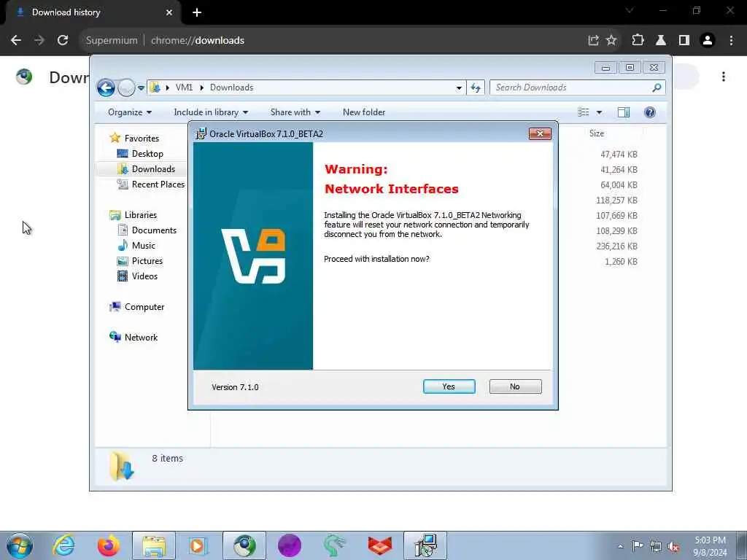
Task: Open Windows Explorer taskbar button
Action: click(x=154, y=545)
